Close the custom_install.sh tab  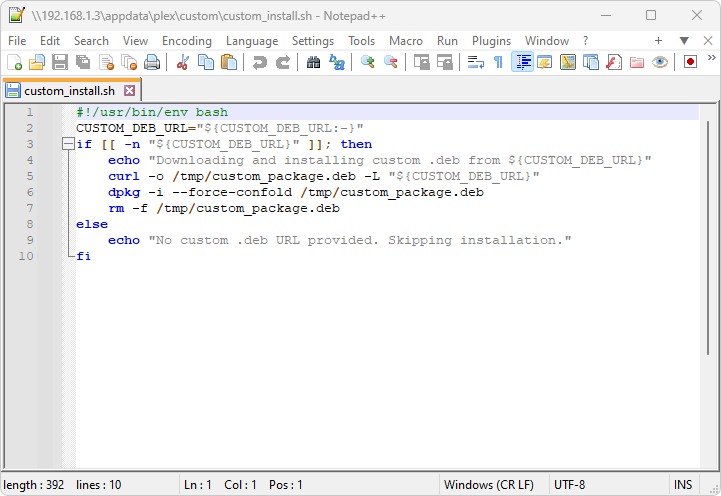[130, 91]
